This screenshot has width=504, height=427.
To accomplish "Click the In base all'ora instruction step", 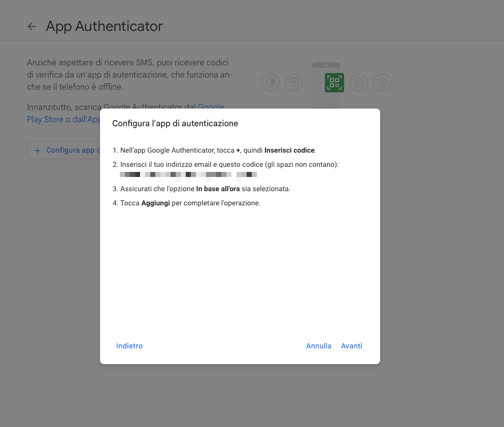I will 201,189.
